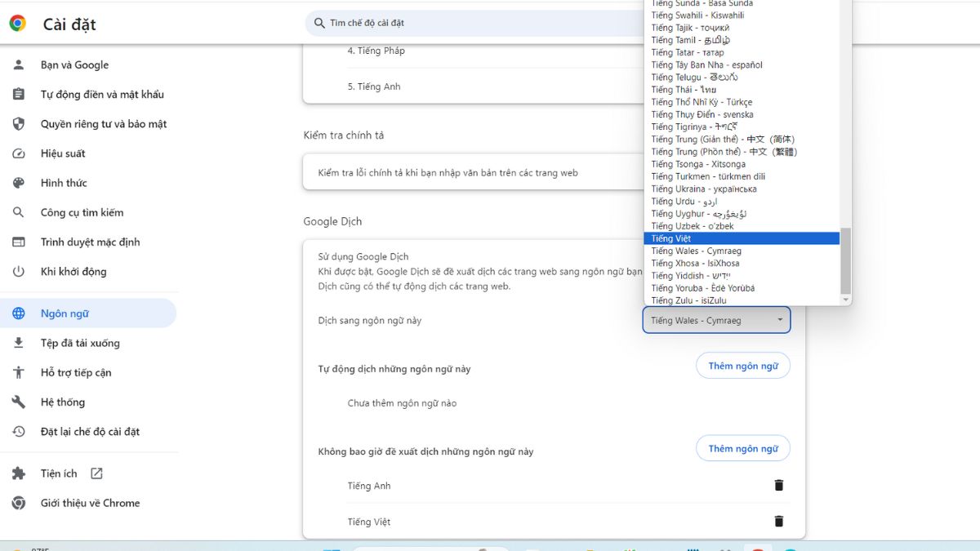Screen dimensions: 980x551
Task: Select Tiếng Tsonga - Xitsonga option
Action: [742, 164]
